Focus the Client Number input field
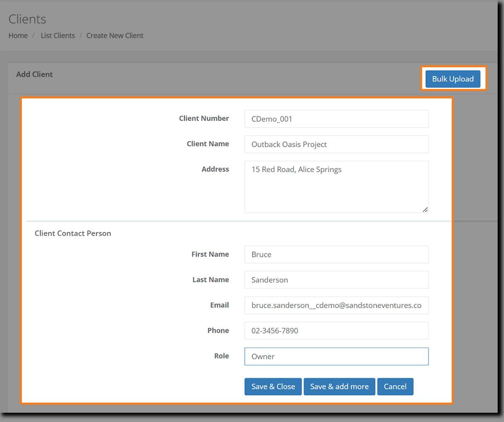Screen dimensions: 504x422 click(336, 119)
